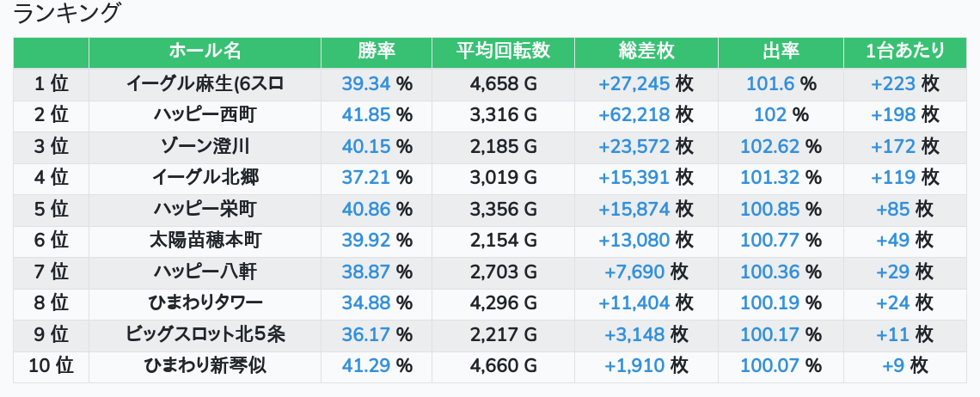Viewport: 980px width, 397px height.
Task: Select the ハッピー八軒 hall name
Action: point(205,272)
